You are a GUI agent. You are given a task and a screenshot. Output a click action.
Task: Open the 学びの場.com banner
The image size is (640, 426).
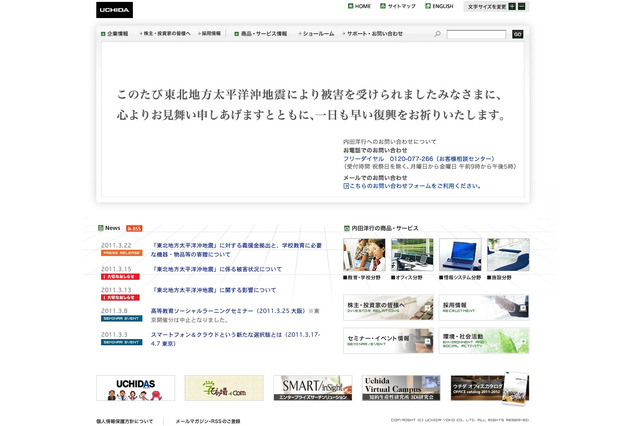coord(224,388)
